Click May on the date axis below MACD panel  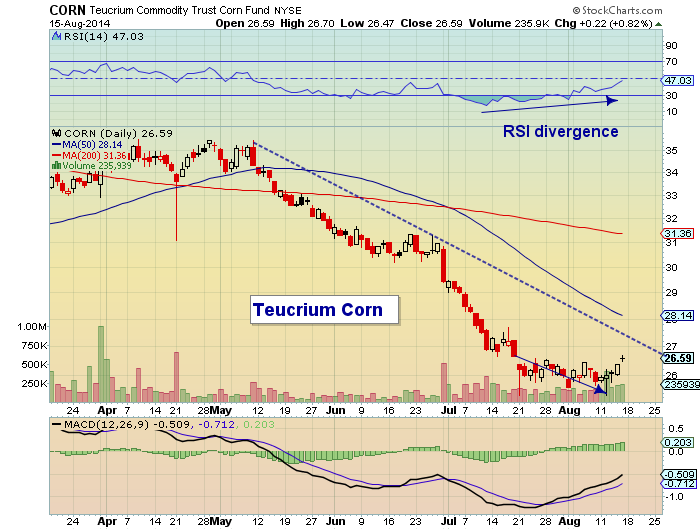pyautogui.click(x=221, y=521)
